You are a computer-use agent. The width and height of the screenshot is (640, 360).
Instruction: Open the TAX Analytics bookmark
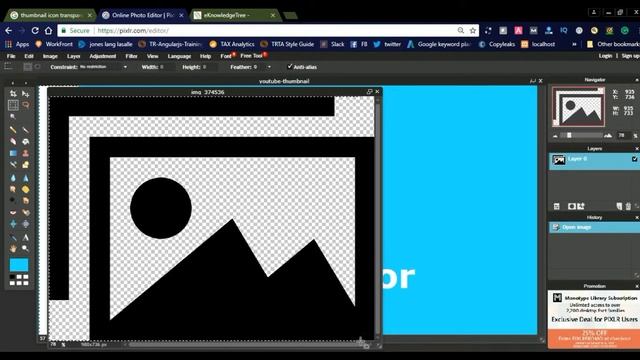(232, 44)
